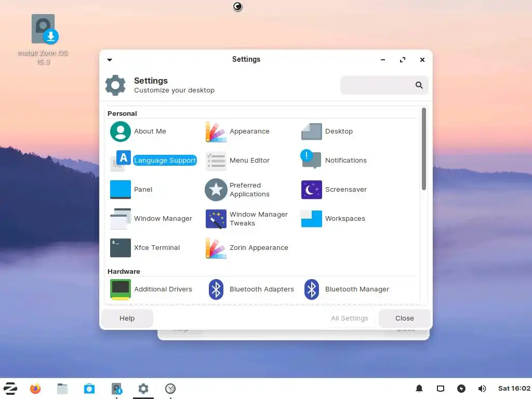Click the Settings gear in taskbar
This screenshot has height=399, width=532.
[x=143, y=389]
